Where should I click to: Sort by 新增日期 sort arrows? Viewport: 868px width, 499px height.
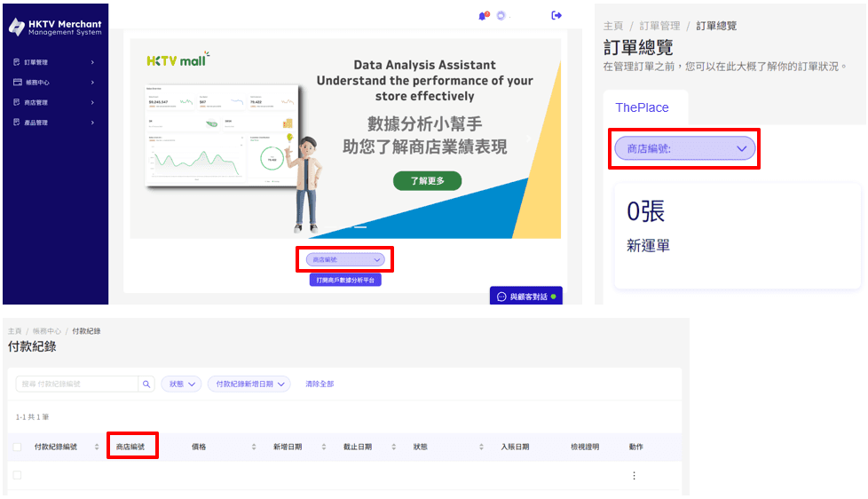324,447
